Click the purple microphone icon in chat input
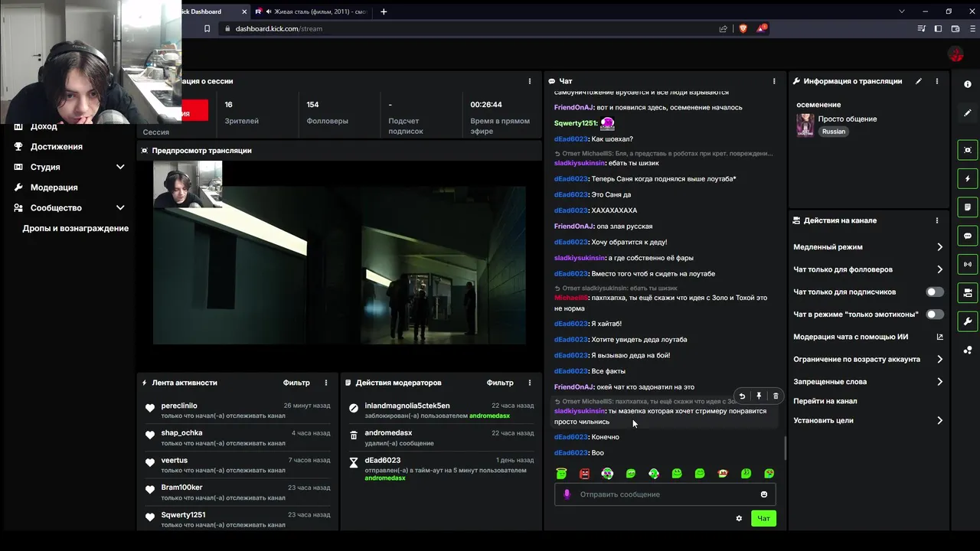Screen dimensions: 980x551 (x=567, y=494)
